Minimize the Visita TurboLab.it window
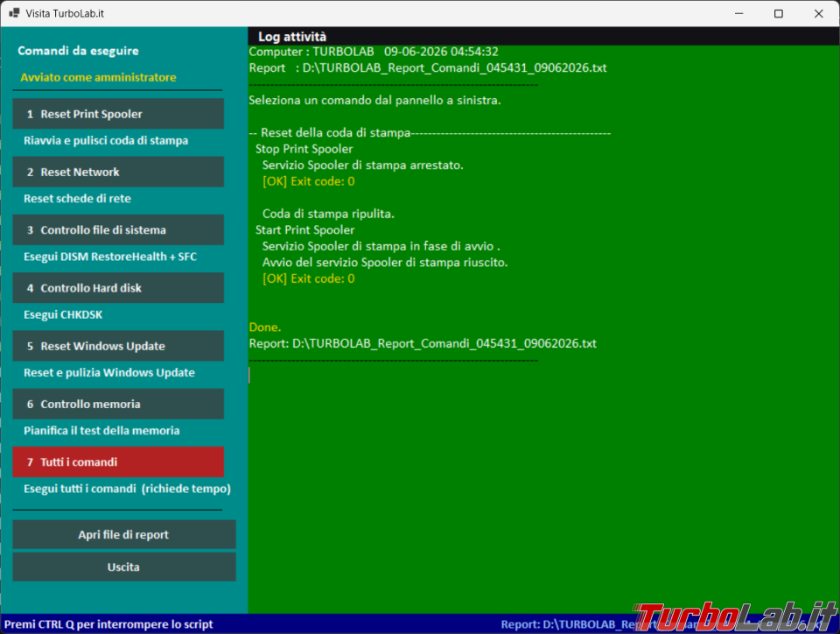Image resolution: width=840 pixels, height=634 pixels. [739, 13]
